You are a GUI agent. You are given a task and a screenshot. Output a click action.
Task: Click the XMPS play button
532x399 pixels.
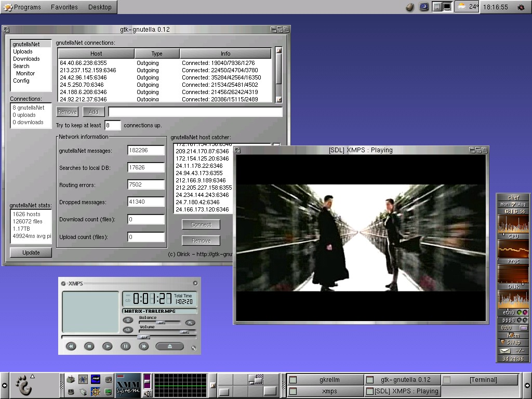tap(107, 346)
